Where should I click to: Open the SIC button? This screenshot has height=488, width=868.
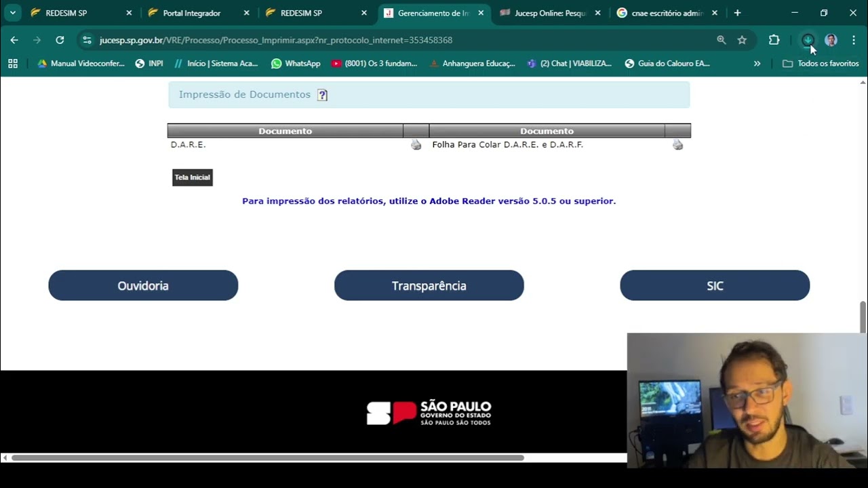(x=715, y=285)
